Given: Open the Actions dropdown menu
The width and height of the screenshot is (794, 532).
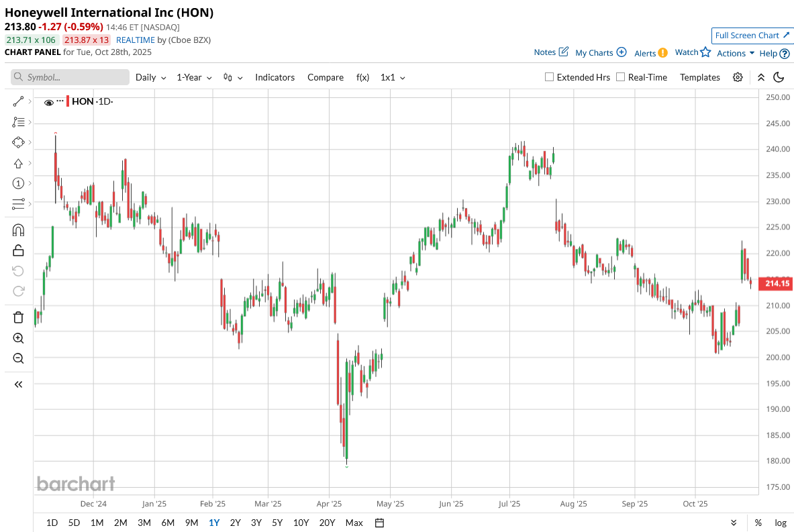Looking at the screenshot, I should (736, 53).
